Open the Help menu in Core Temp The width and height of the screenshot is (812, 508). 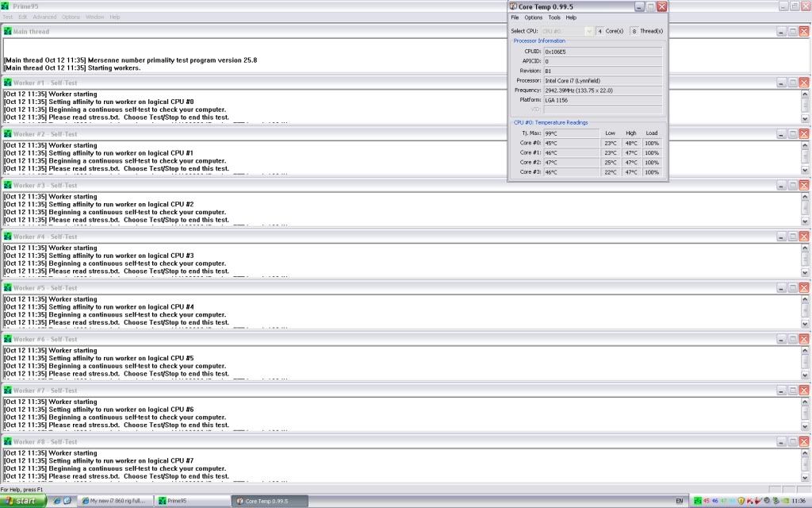click(571, 17)
